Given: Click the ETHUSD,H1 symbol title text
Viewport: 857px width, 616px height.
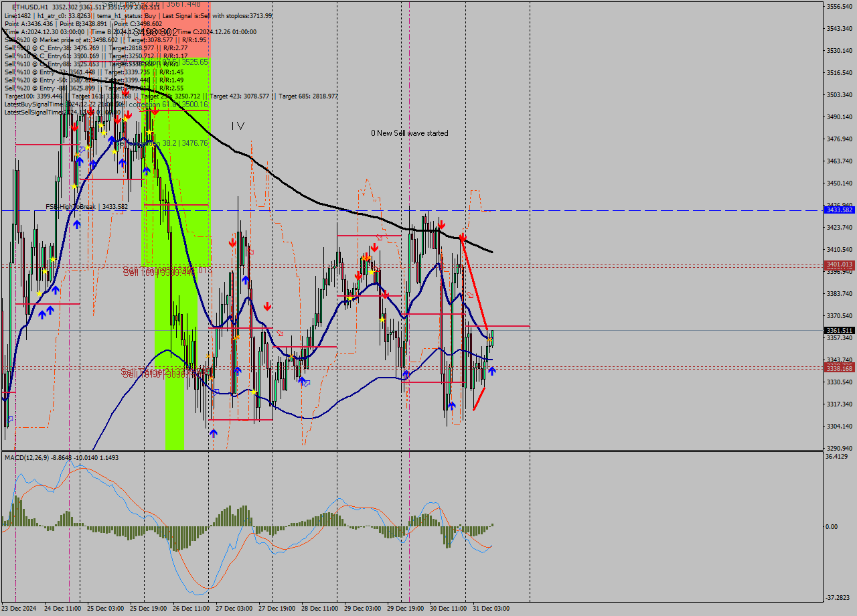Looking at the screenshot, I should tap(30, 7).
